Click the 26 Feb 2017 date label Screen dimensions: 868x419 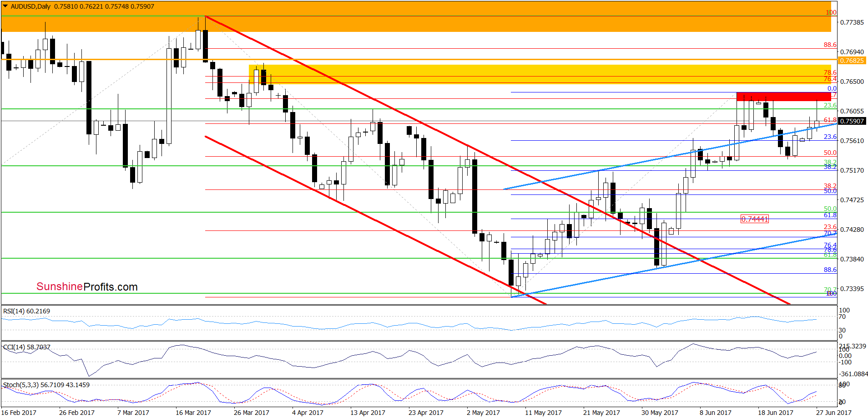click(x=77, y=413)
